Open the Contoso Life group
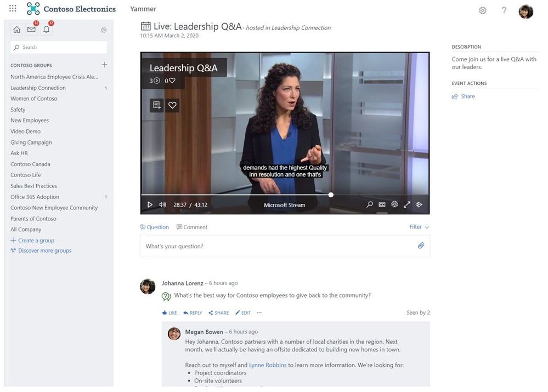Viewport: 548px width, 392px height. tap(26, 175)
